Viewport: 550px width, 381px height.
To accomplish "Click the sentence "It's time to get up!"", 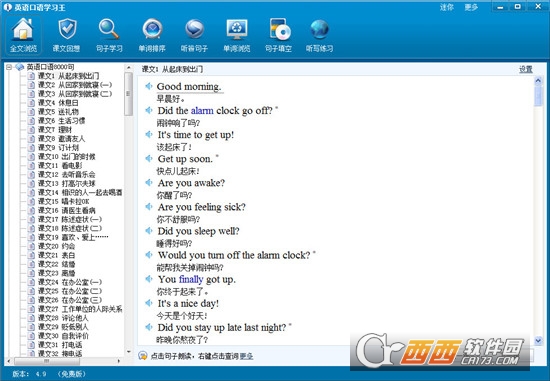I will pyautogui.click(x=196, y=135).
